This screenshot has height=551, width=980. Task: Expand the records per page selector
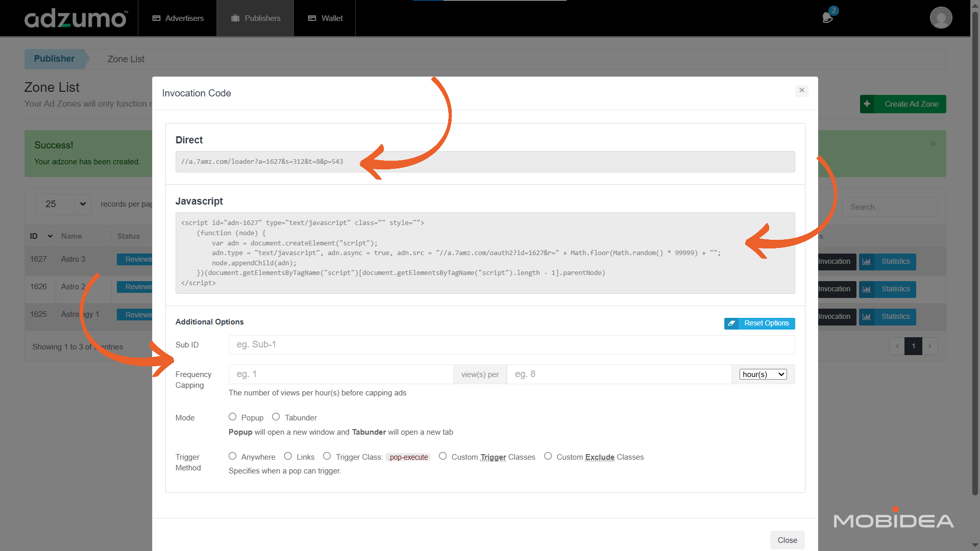point(63,204)
